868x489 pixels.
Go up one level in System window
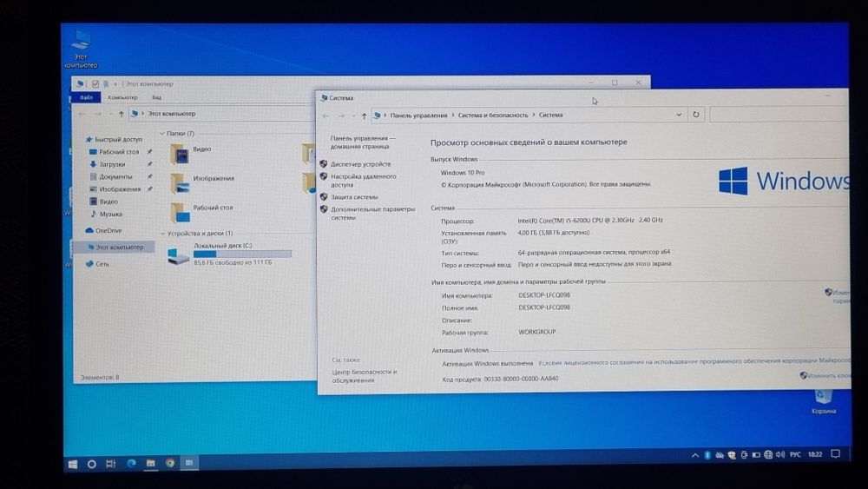tap(364, 116)
